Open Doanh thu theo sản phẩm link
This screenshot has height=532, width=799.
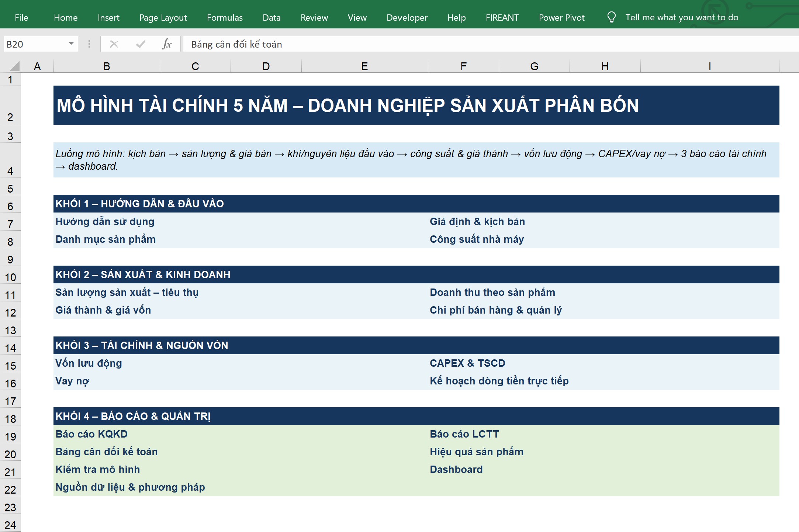(x=492, y=293)
